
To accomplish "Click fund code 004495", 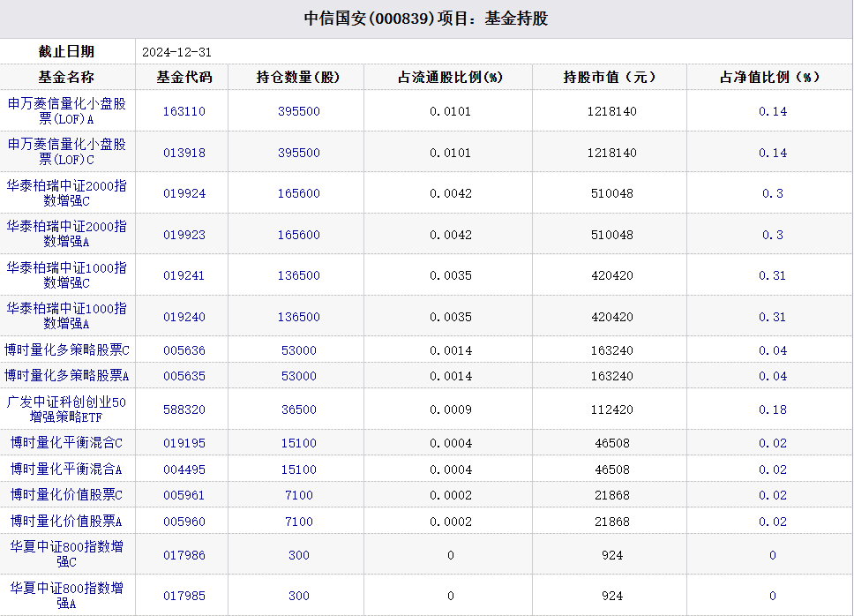I will pos(184,470).
